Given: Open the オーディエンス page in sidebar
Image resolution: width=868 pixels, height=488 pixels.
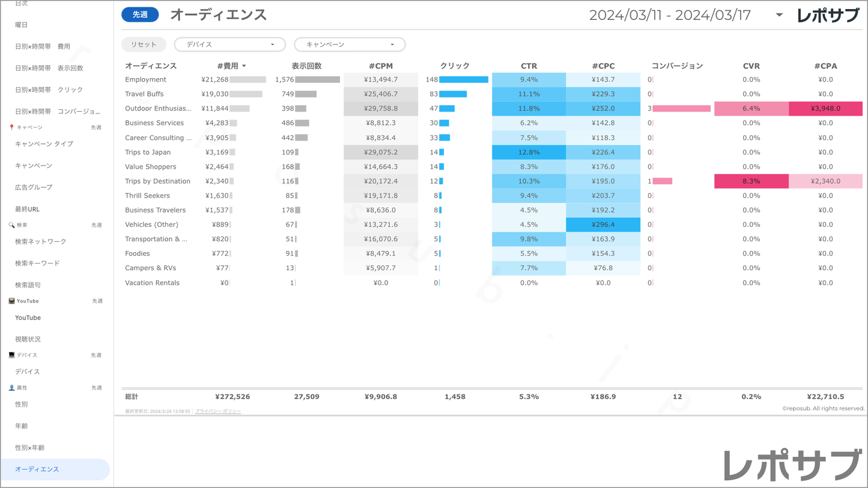Looking at the screenshot, I should tap(37, 469).
